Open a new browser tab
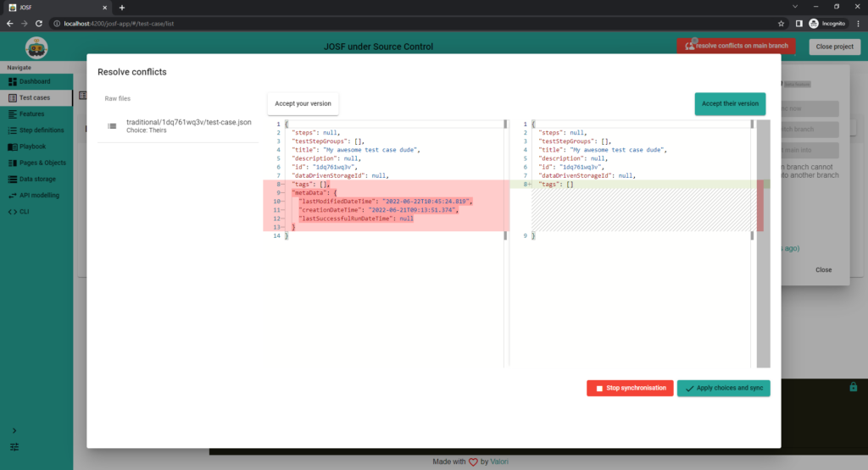Screen dimensions: 868x470 coord(122,7)
